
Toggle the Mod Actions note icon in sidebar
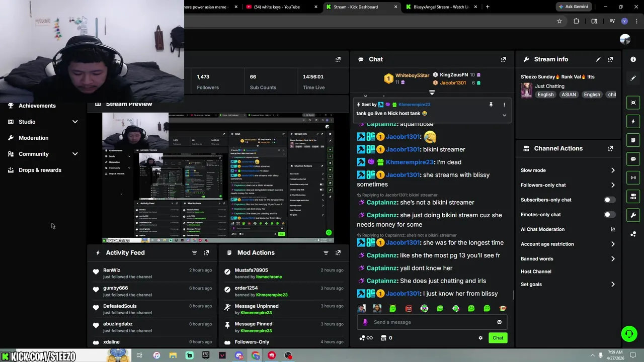point(633,140)
